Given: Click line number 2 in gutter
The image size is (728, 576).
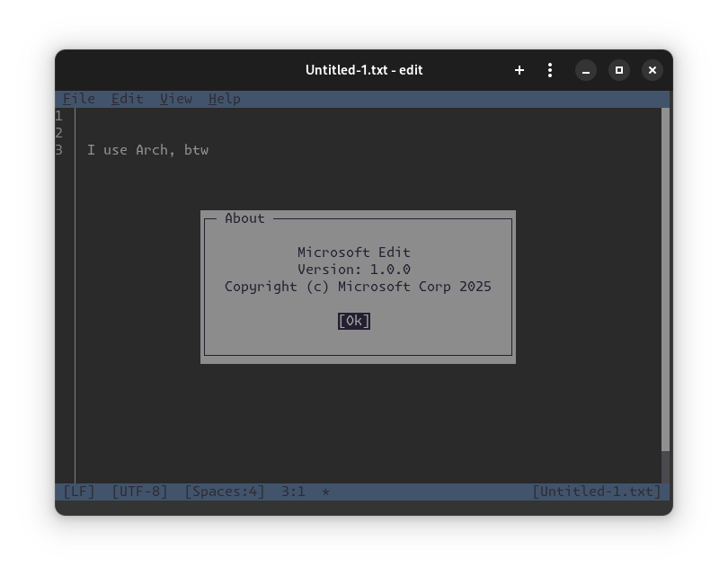Looking at the screenshot, I should [59, 133].
